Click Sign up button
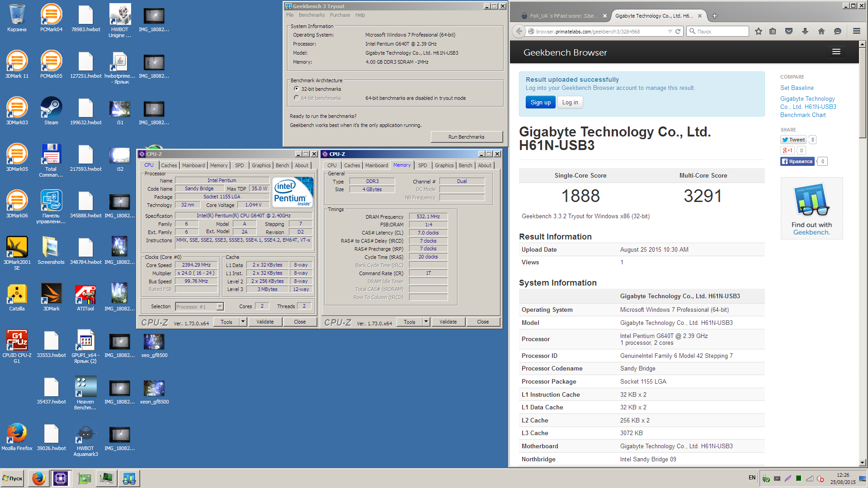Screen dimensions: 868x488 (x=541, y=102)
